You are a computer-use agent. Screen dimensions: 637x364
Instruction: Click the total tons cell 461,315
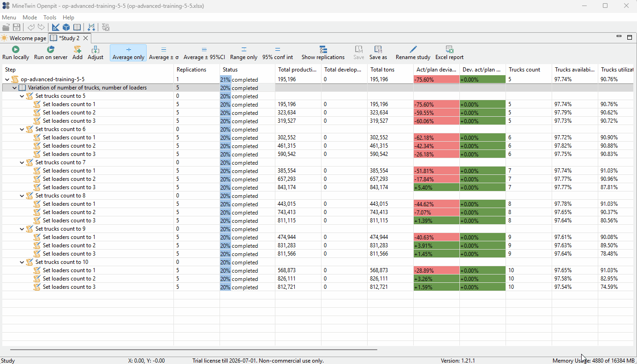pos(390,146)
